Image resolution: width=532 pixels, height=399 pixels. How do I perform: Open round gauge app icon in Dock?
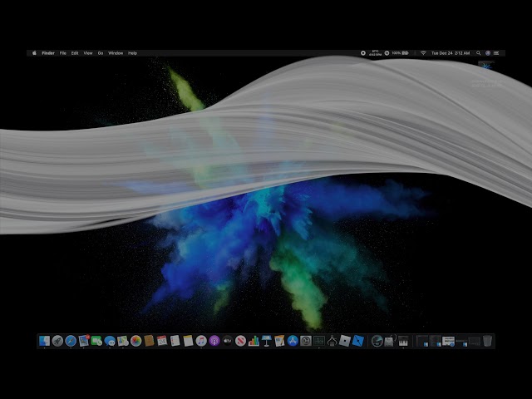(377, 341)
